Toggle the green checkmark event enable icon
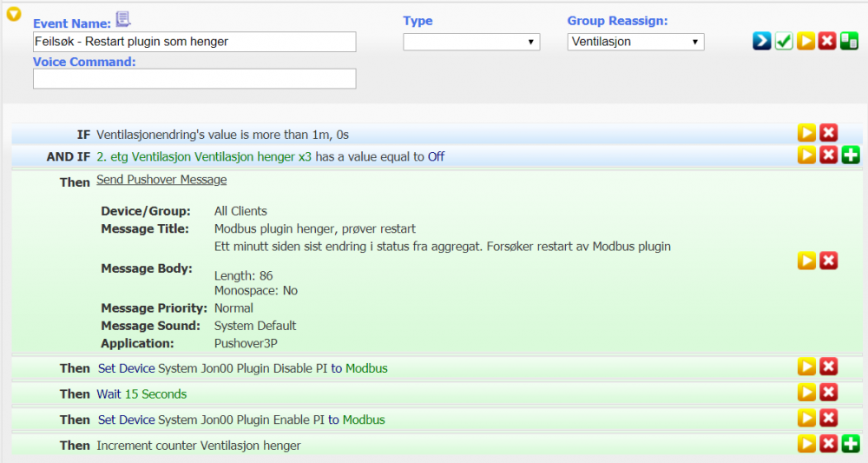The height and width of the screenshot is (463, 868). click(784, 42)
